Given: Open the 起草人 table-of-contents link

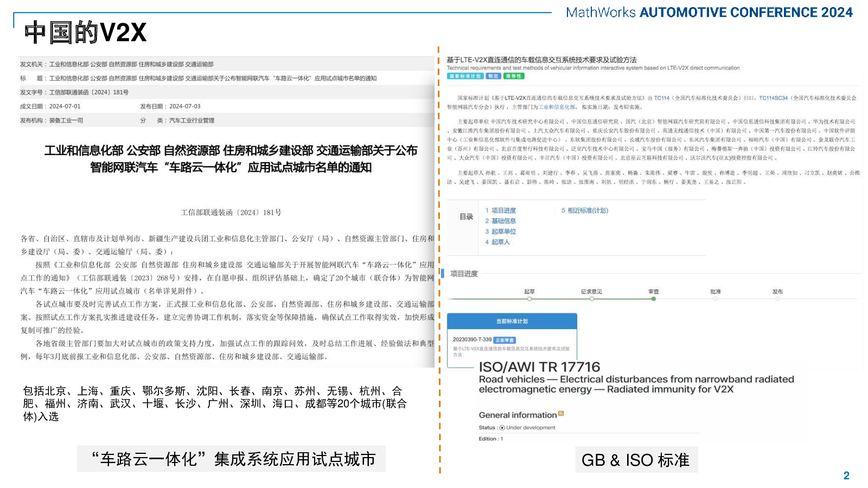Looking at the screenshot, I should coord(500,242).
